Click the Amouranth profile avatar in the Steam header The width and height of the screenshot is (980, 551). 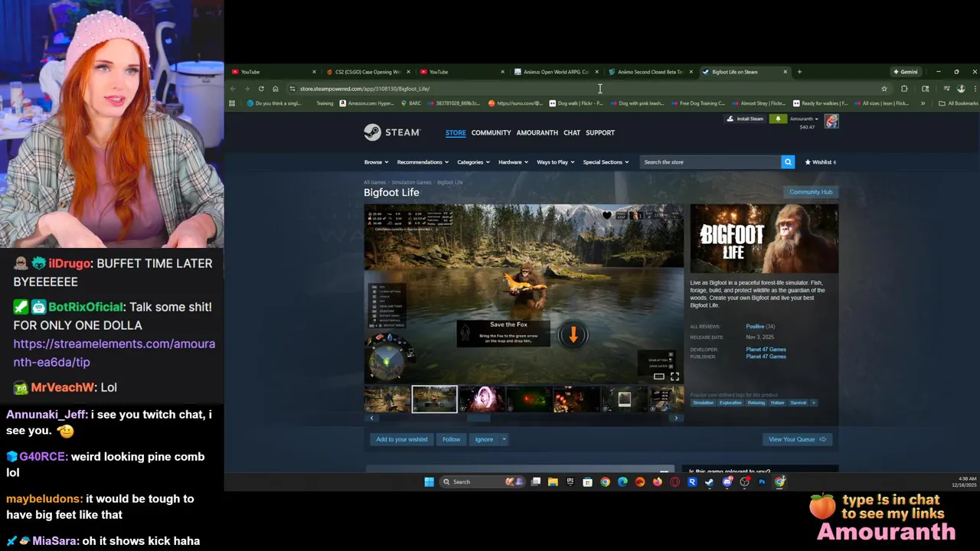[831, 121]
